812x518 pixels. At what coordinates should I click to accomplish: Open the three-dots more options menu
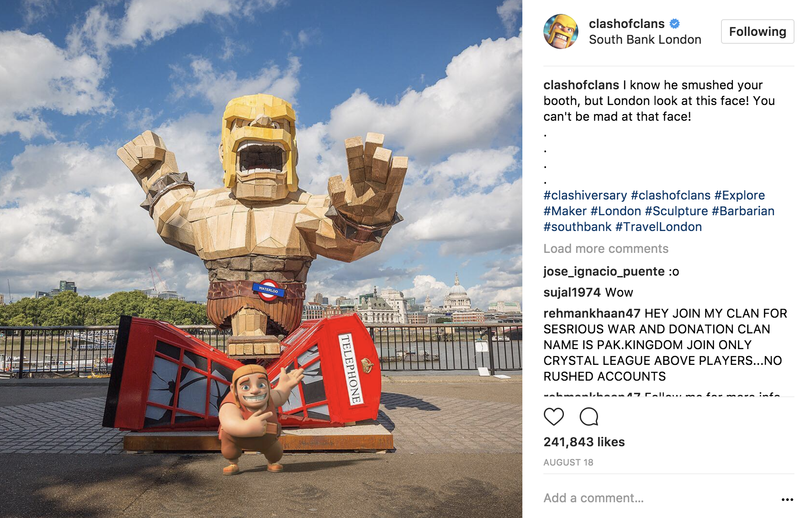tap(787, 500)
